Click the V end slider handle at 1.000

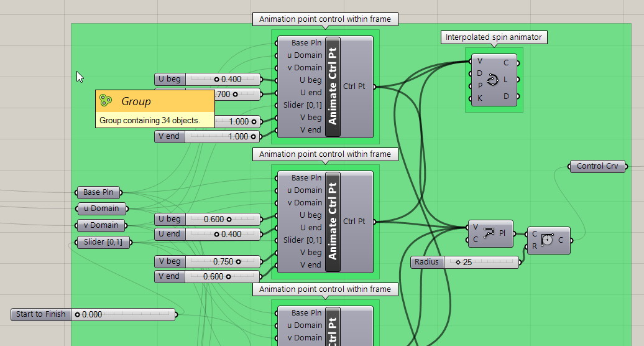pyautogui.click(x=254, y=136)
